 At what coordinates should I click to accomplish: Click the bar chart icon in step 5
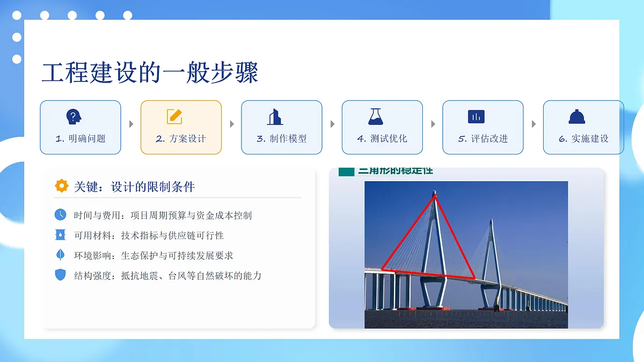pyautogui.click(x=476, y=116)
